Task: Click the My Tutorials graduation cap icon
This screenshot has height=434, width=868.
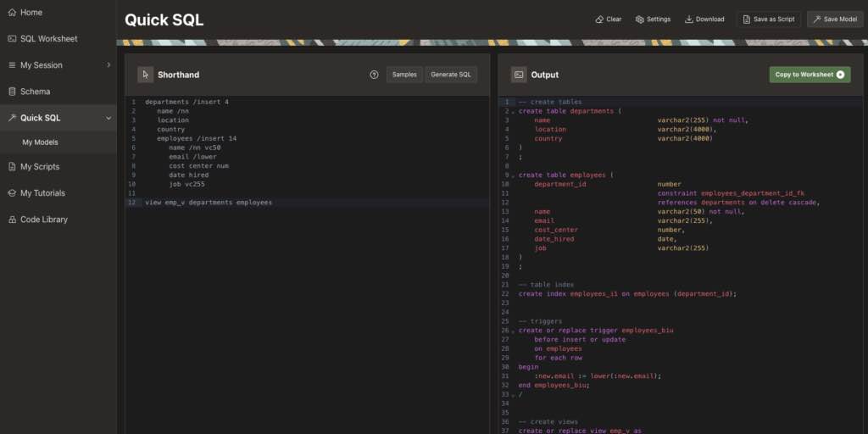Action: (x=12, y=193)
